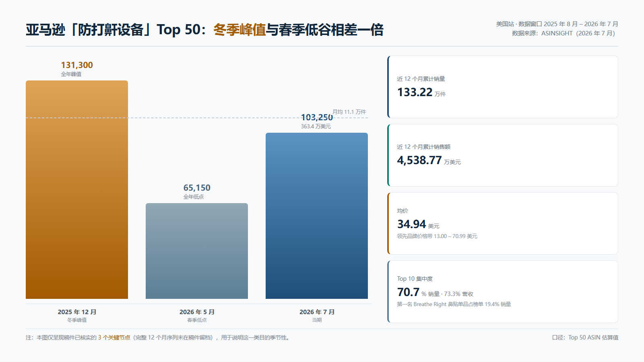Select the footnote starting with 注：本图仅呈现
644x362 pixels.
click(x=158, y=337)
